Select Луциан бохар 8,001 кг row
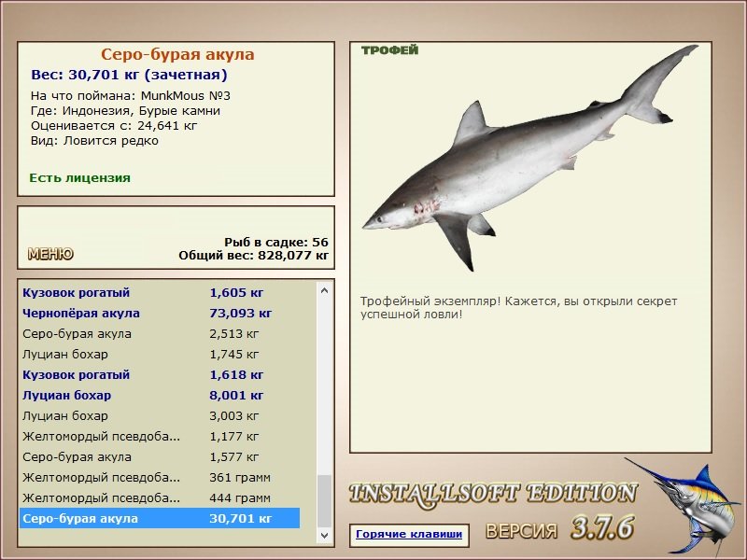 pyautogui.click(x=160, y=395)
